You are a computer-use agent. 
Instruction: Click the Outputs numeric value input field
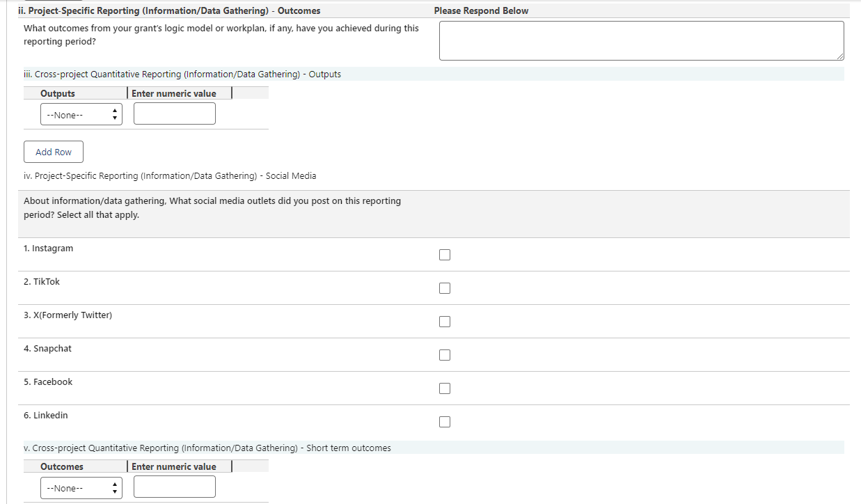175,113
